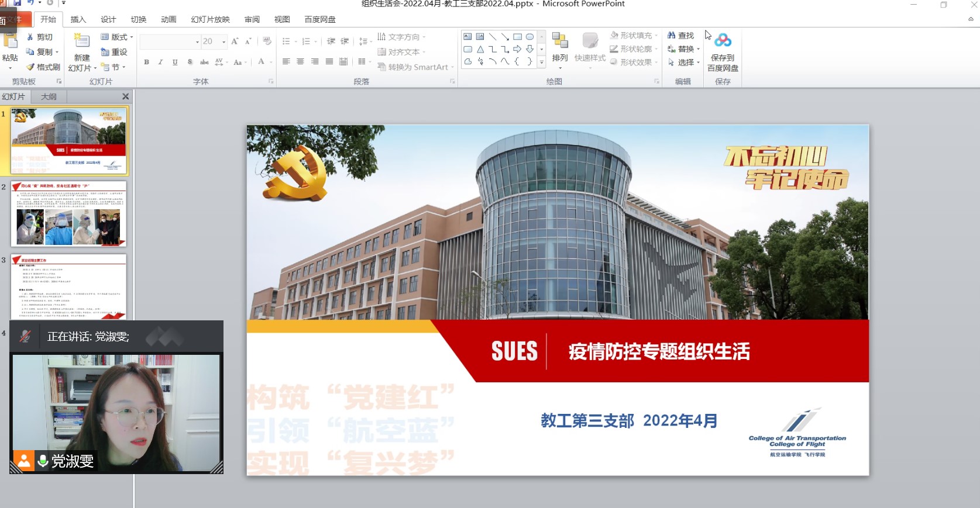
Task: Toggle italic formatting
Action: 160,62
